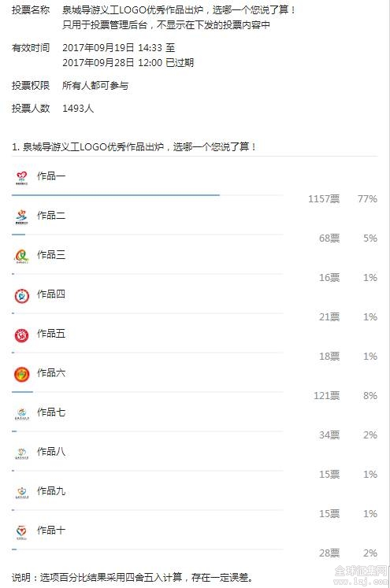Image resolution: width=390 pixels, height=588 pixels.
Task: Click the 作品一 heart logo icon
Action: coord(22,177)
